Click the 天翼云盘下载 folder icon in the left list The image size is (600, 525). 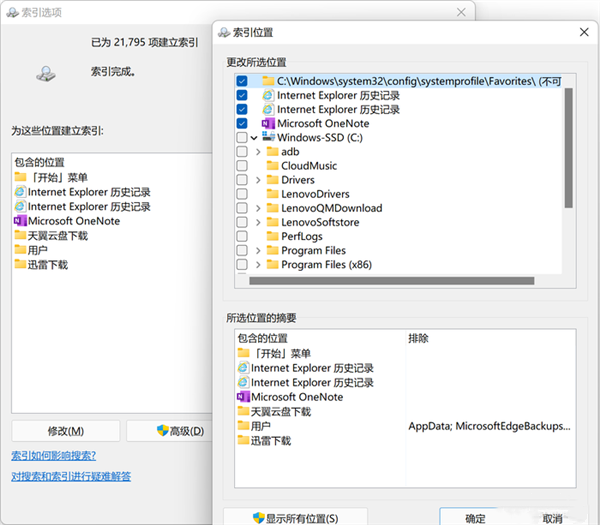(20, 235)
